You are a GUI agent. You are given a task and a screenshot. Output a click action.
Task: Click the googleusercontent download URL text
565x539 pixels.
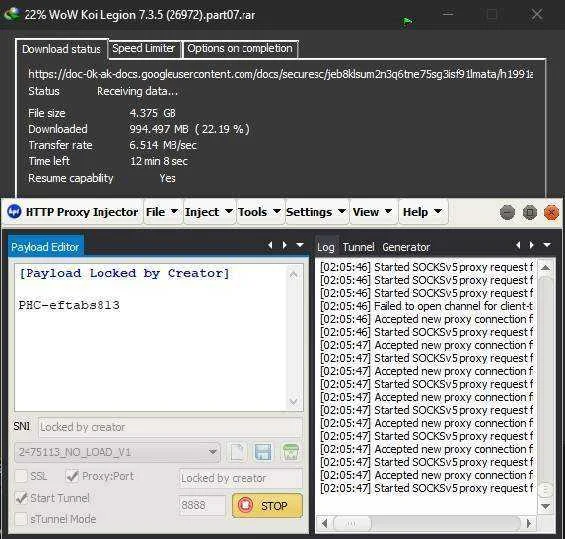click(x=280, y=74)
